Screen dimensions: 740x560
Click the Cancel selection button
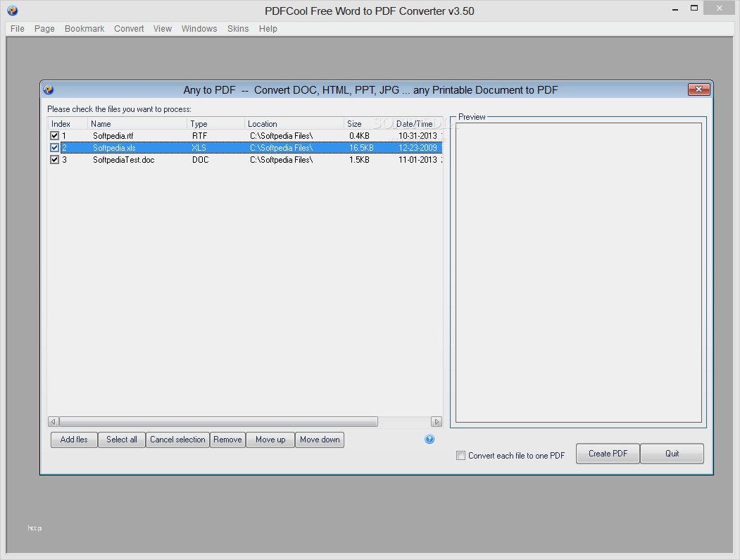tap(177, 440)
